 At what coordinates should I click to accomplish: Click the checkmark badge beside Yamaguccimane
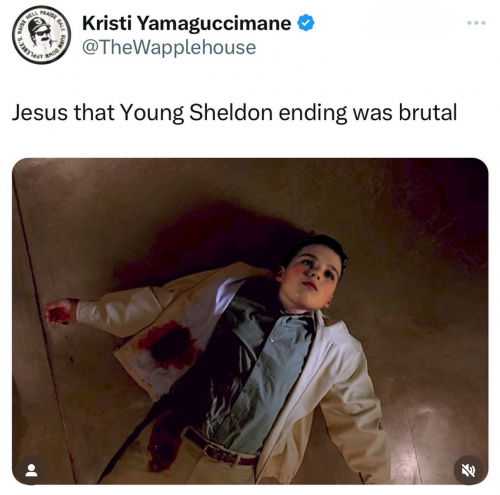[x=306, y=23]
